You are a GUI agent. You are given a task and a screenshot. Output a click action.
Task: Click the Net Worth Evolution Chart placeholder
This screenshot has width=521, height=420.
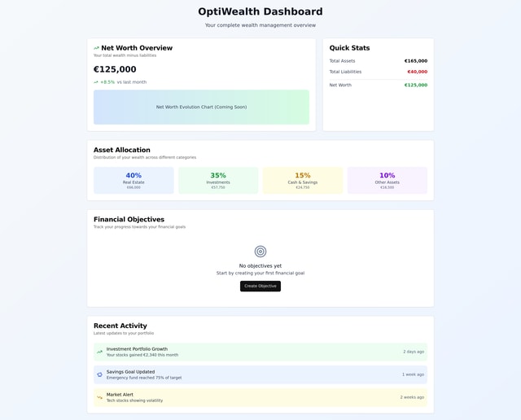[x=201, y=107]
